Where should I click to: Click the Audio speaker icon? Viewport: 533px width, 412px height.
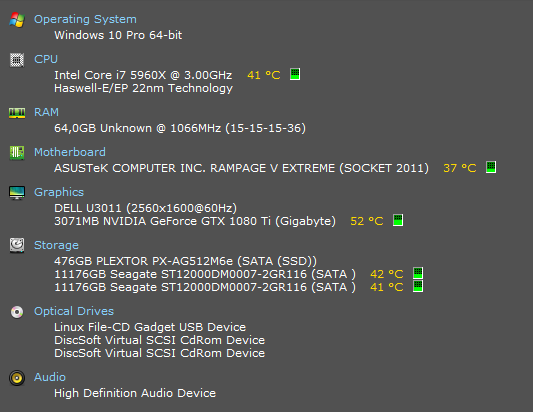[17, 378]
